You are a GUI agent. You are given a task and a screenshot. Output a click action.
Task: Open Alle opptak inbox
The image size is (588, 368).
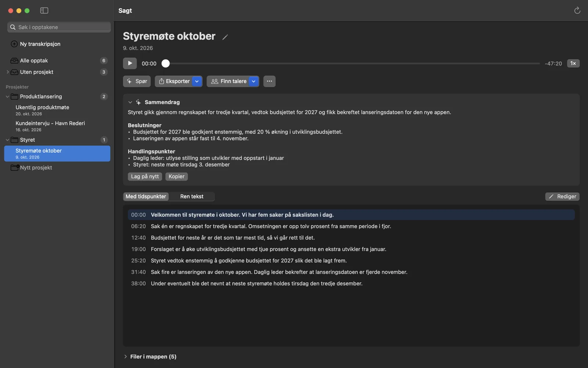57,60
